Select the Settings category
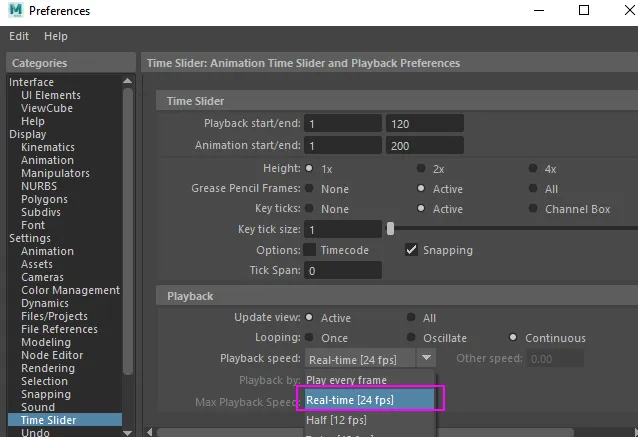Viewport: 638px width, 437px height. pyautogui.click(x=30, y=238)
